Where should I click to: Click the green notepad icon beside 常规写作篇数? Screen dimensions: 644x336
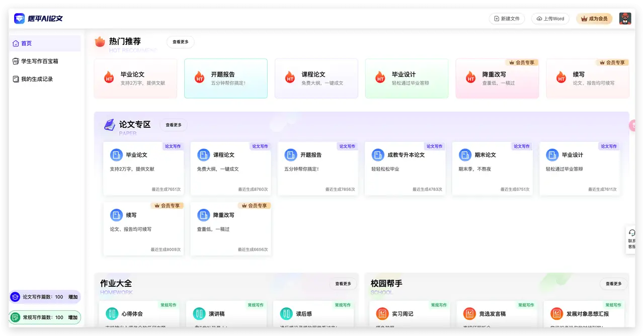click(16, 317)
